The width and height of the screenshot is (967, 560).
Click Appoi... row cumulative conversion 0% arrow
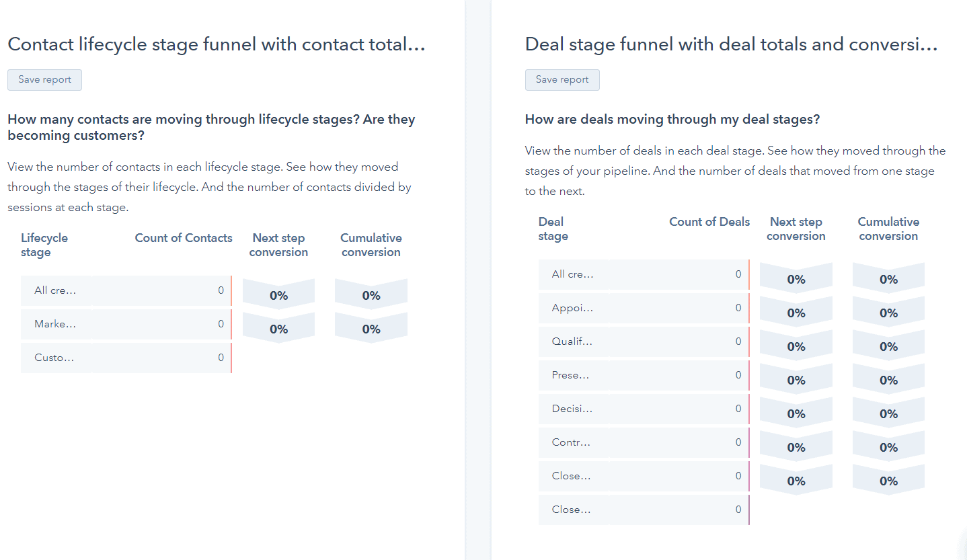click(888, 312)
